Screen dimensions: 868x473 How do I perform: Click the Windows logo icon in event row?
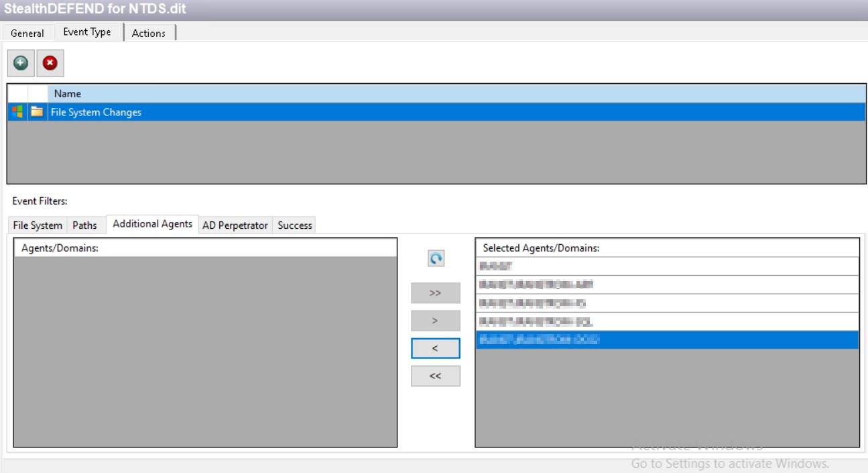(17, 113)
